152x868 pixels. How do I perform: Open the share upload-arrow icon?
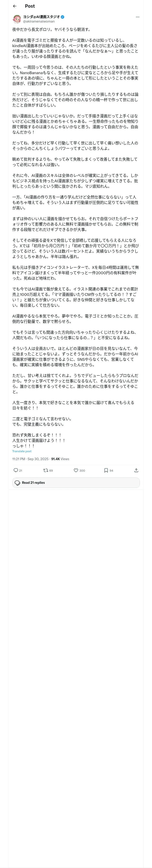pos(136,470)
